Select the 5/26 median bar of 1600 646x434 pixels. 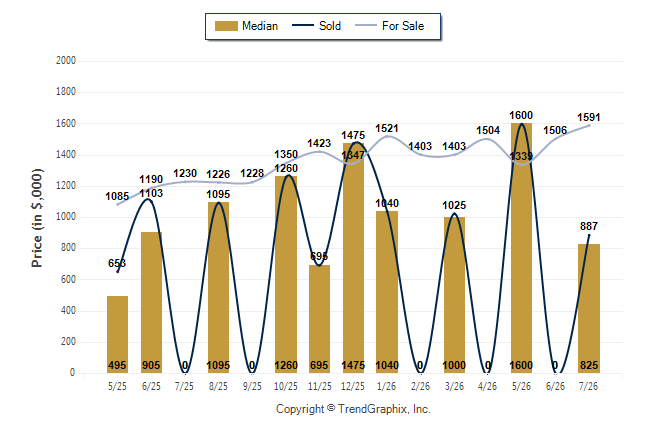[521, 248]
